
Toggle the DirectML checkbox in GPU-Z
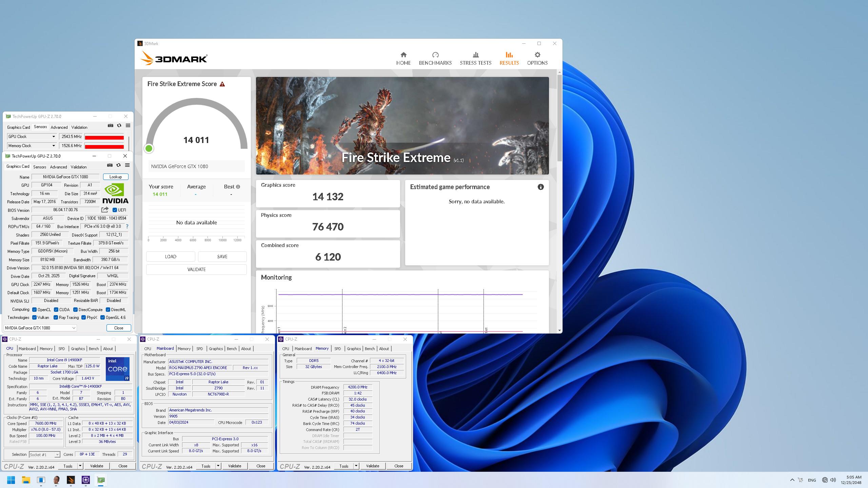click(108, 310)
